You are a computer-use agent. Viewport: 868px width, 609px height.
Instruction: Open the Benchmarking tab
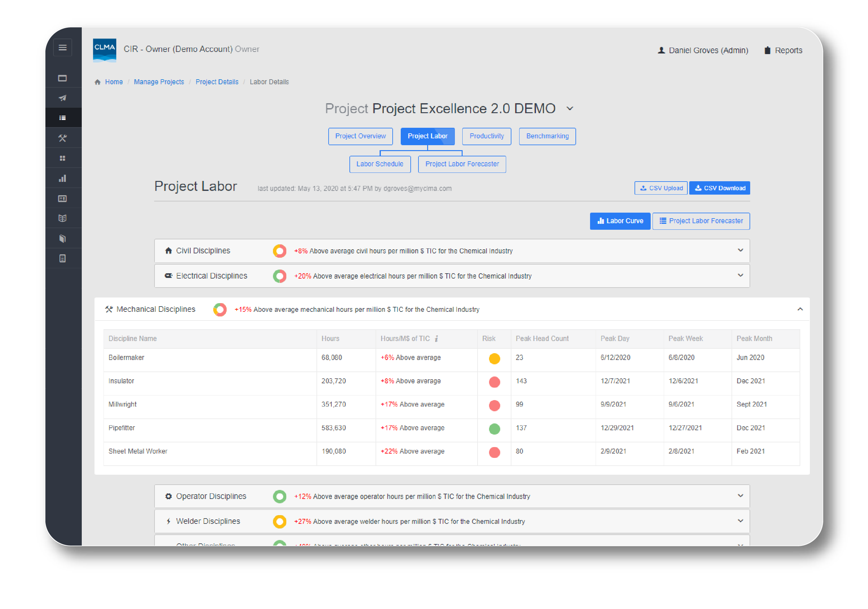coord(547,136)
